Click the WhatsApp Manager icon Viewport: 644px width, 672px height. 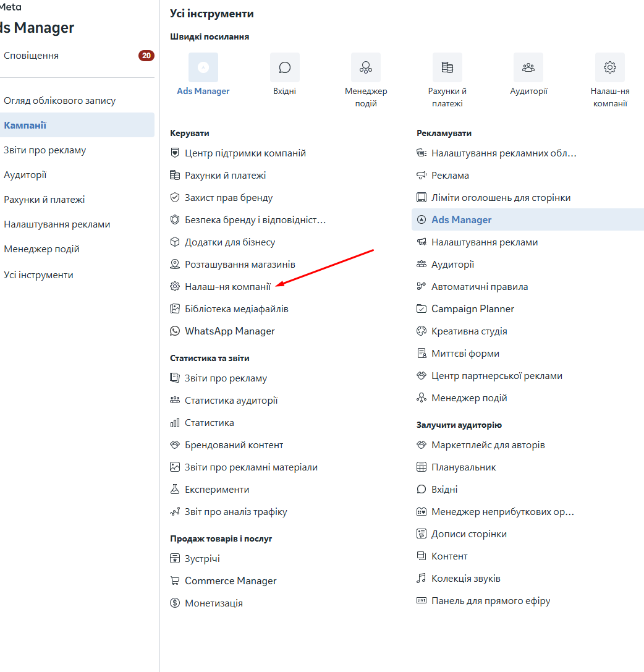(175, 331)
